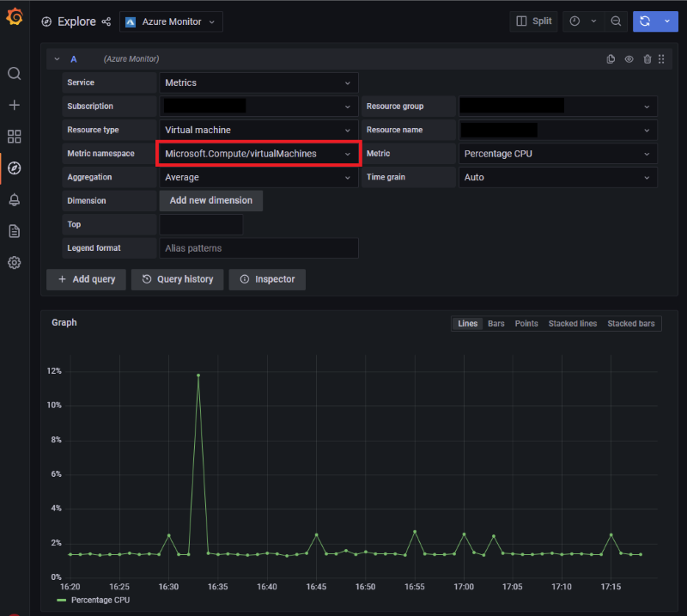Click the share icon next to Explore
The height and width of the screenshot is (616, 687).
tap(106, 21)
